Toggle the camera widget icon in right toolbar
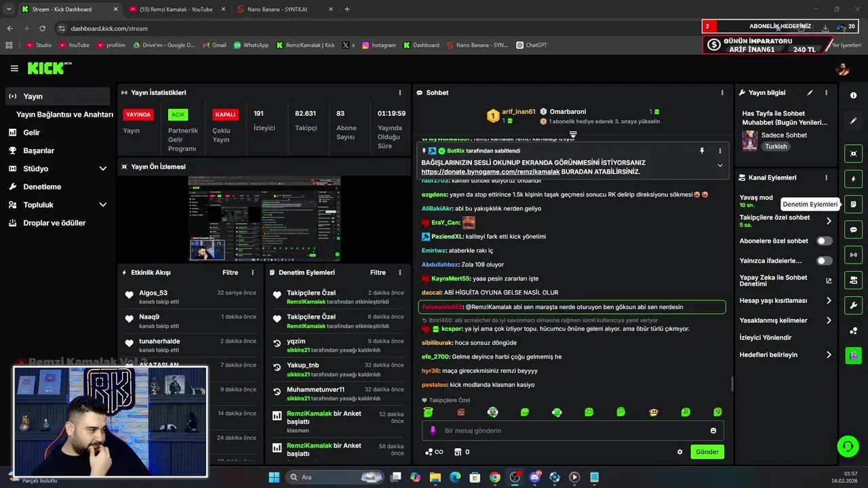This screenshot has height=488, width=868. [853, 280]
